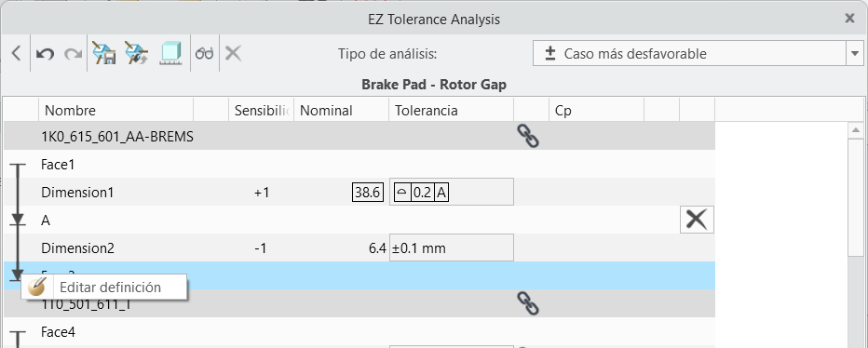Click the chain link icon for 1T0_501_611_1
This screenshot has height=348, width=868.
528,303
